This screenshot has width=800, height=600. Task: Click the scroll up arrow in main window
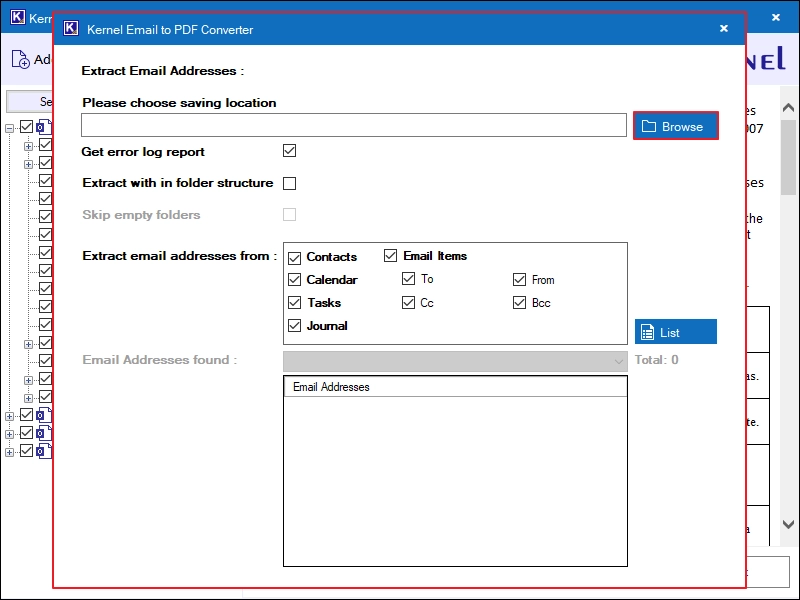[x=788, y=108]
